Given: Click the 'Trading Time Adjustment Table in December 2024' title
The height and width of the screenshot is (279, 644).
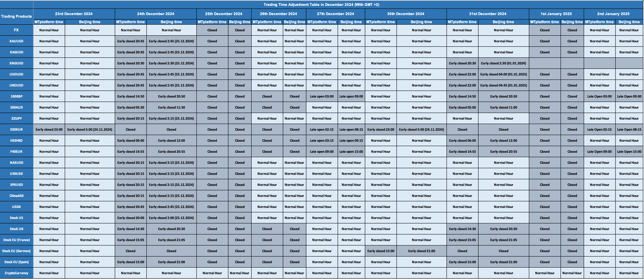Looking at the screenshot, I should pos(321,4).
